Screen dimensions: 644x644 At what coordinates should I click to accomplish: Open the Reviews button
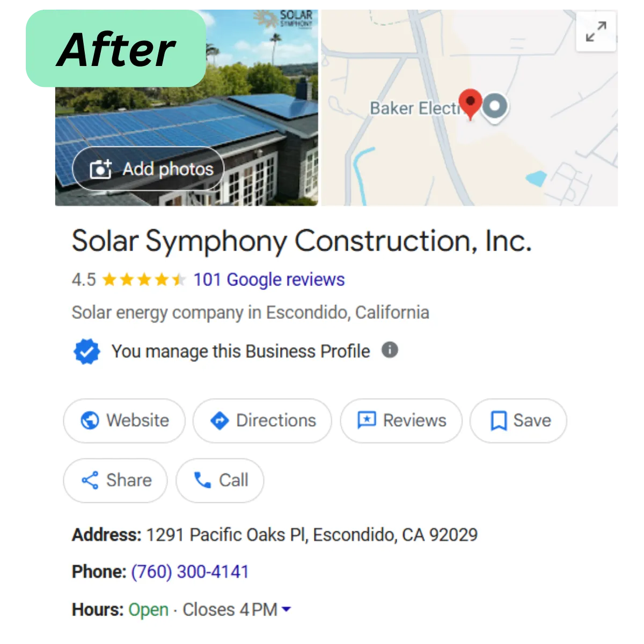401,421
